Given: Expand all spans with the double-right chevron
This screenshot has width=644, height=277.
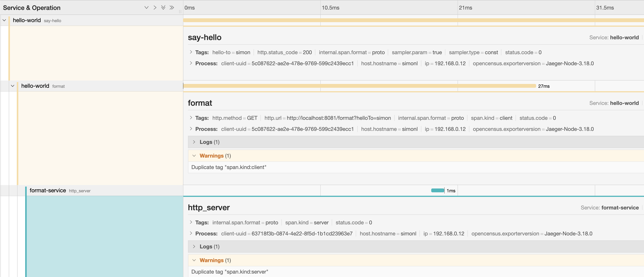Looking at the screenshot, I should (172, 7).
